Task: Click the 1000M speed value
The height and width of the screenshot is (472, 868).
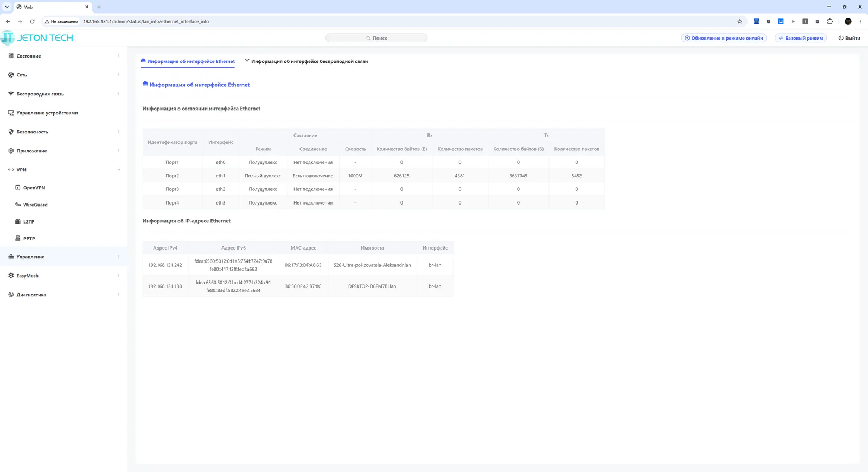Action: pyautogui.click(x=355, y=176)
